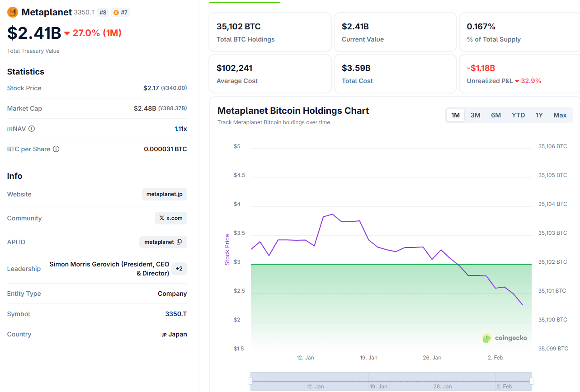
Task: Select the Max chart range
Action: tap(560, 115)
